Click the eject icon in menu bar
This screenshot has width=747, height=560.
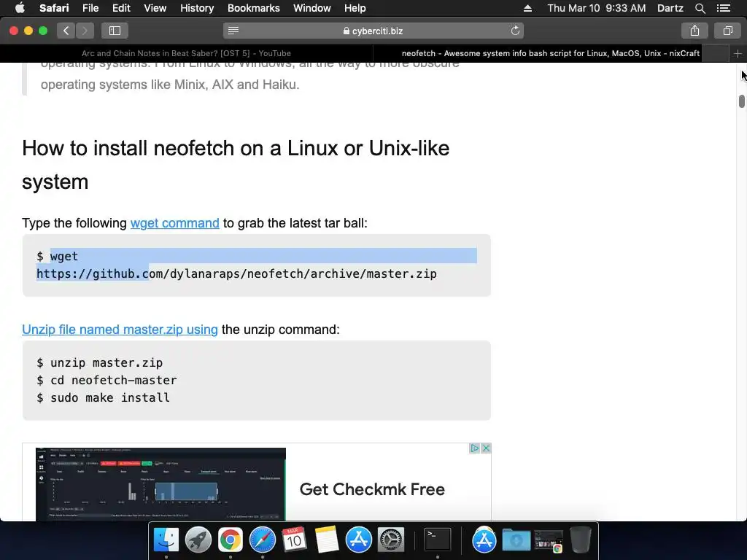(527, 8)
